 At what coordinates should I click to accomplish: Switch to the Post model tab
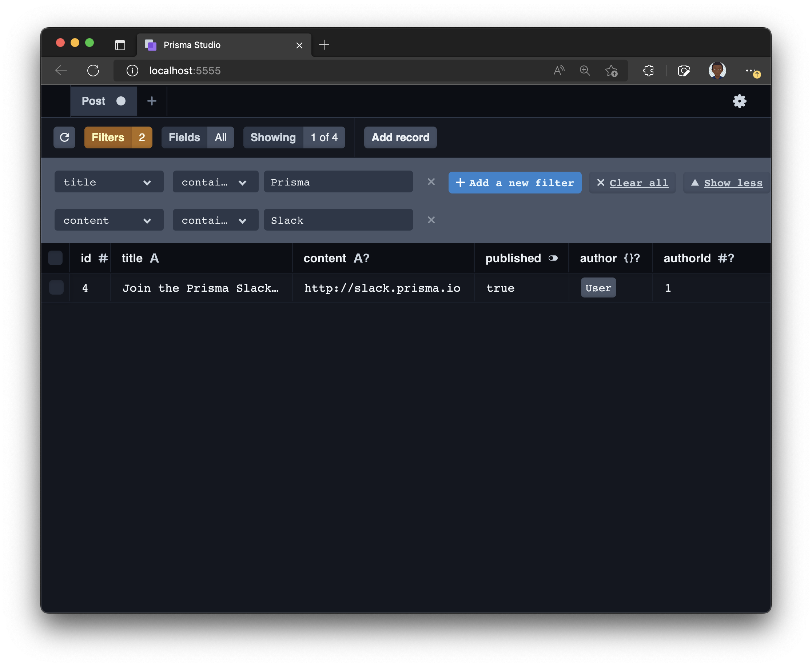coord(104,101)
